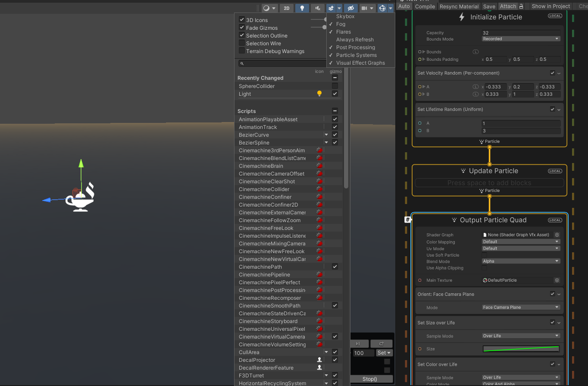The image size is (588, 386).
Task: Enable the Selection Wire checkbox
Action: click(x=242, y=43)
